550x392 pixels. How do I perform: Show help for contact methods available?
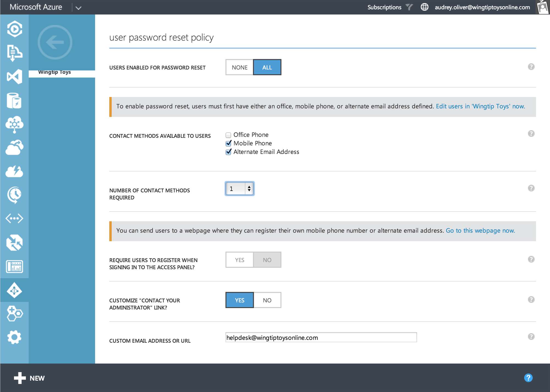[x=531, y=134]
